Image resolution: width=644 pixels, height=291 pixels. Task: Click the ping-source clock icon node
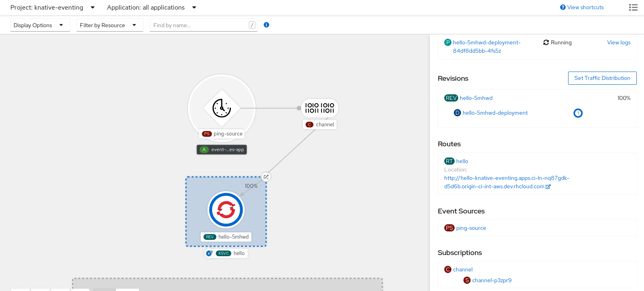(x=222, y=108)
